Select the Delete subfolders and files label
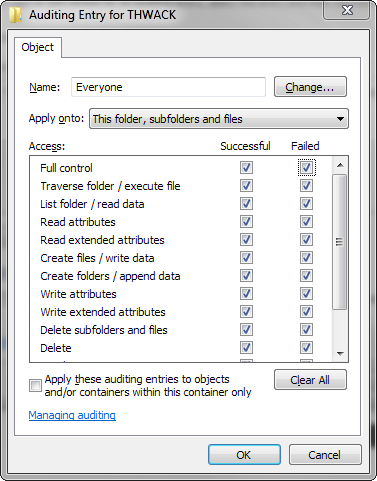Screen dimensions: 377x481 point(104,330)
